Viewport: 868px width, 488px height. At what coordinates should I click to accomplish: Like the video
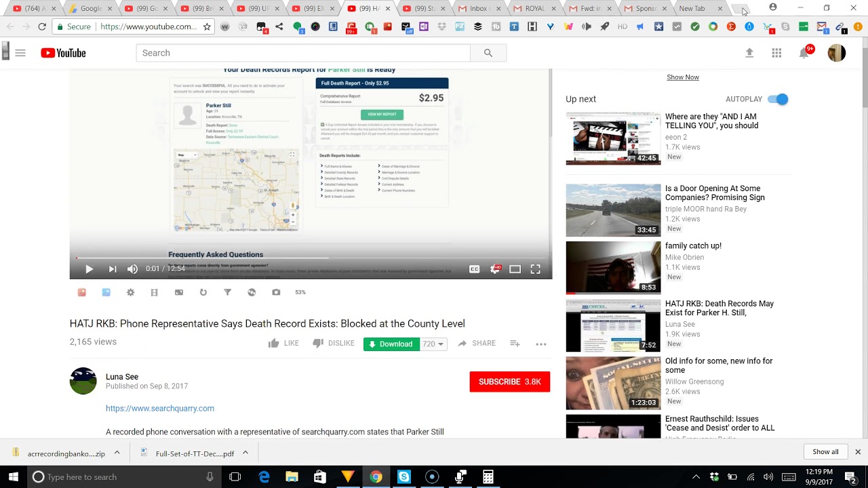coord(283,343)
